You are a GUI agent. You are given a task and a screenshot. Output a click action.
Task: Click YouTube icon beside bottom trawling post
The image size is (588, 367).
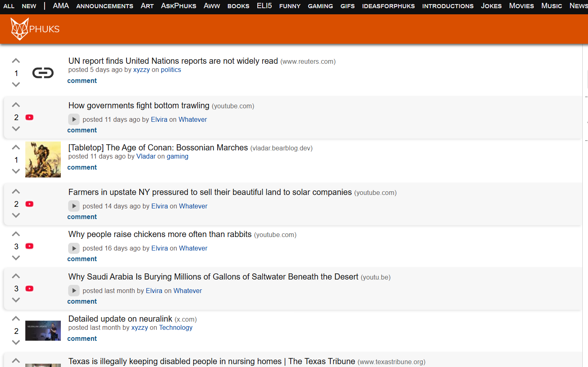coord(29,117)
